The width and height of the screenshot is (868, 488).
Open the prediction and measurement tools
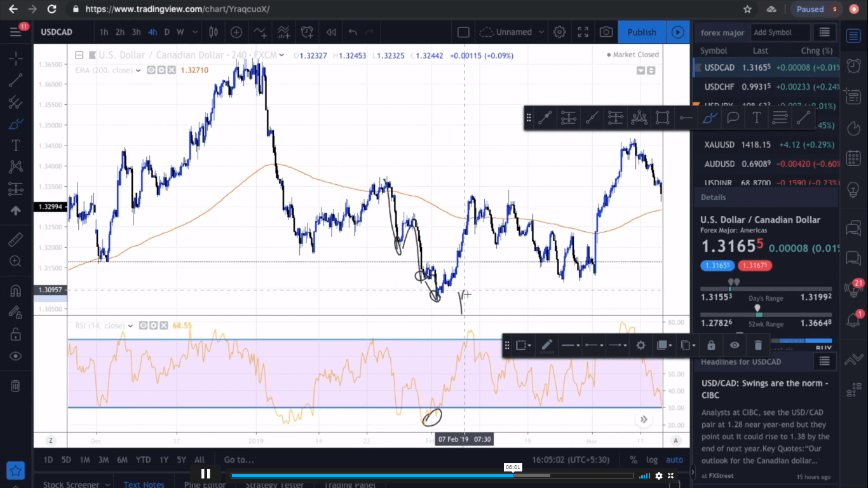click(16, 189)
